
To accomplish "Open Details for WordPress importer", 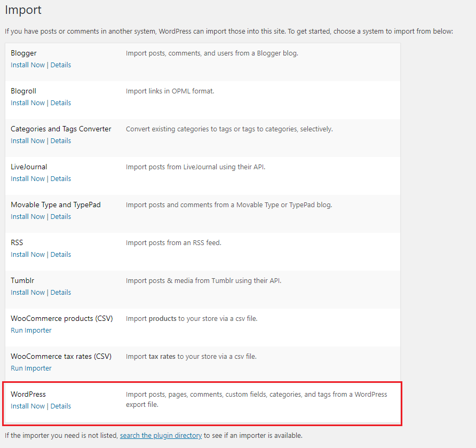I will click(x=61, y=406).
